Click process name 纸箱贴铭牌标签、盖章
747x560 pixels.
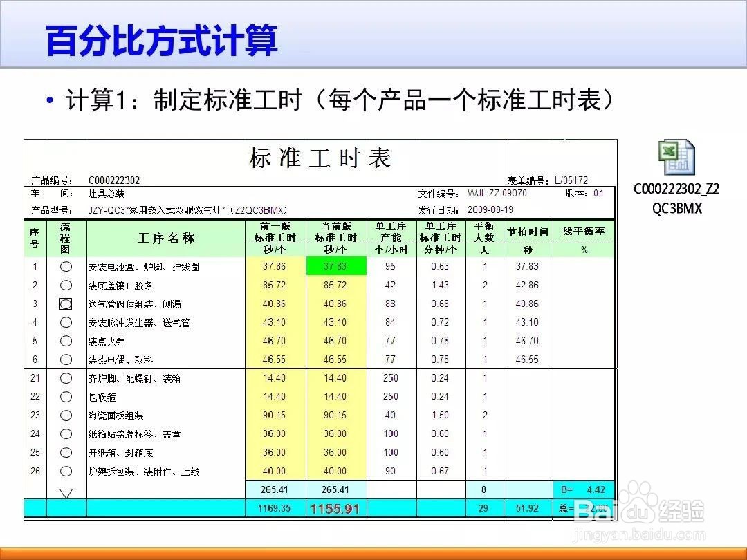click(134, 434)
